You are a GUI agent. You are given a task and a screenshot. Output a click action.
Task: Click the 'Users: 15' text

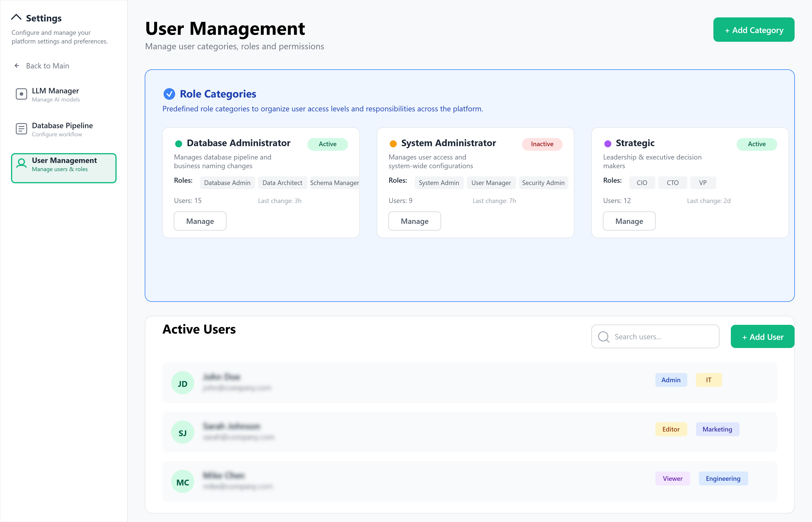click(188, 201)
